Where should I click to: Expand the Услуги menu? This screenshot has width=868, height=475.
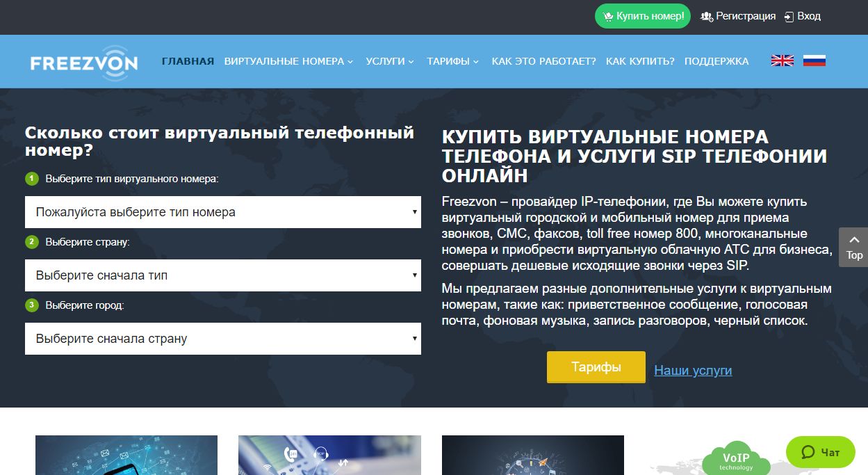click(x=390, y=61)
